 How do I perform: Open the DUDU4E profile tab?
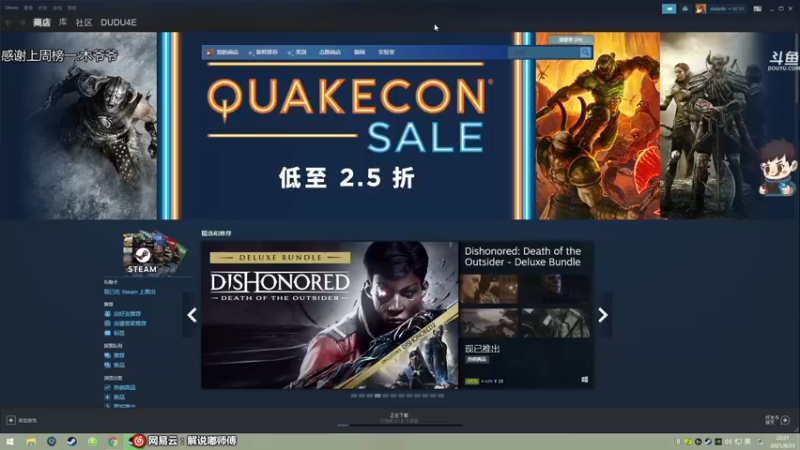[118, 22]
